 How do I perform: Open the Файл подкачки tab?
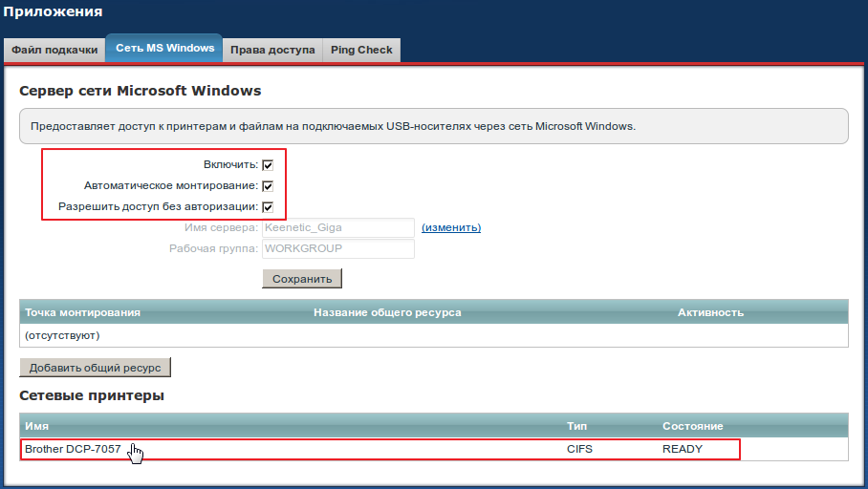click(x=54, y=50)
